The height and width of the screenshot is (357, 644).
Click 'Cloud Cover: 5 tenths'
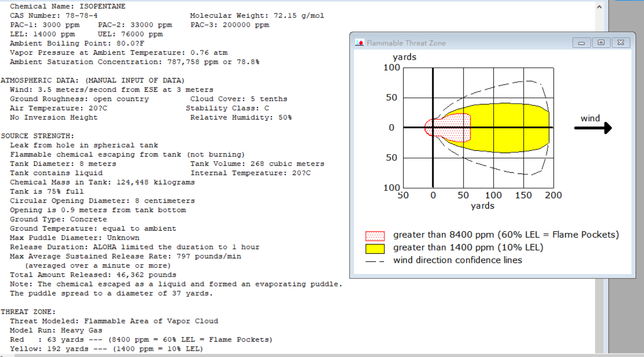239,99
